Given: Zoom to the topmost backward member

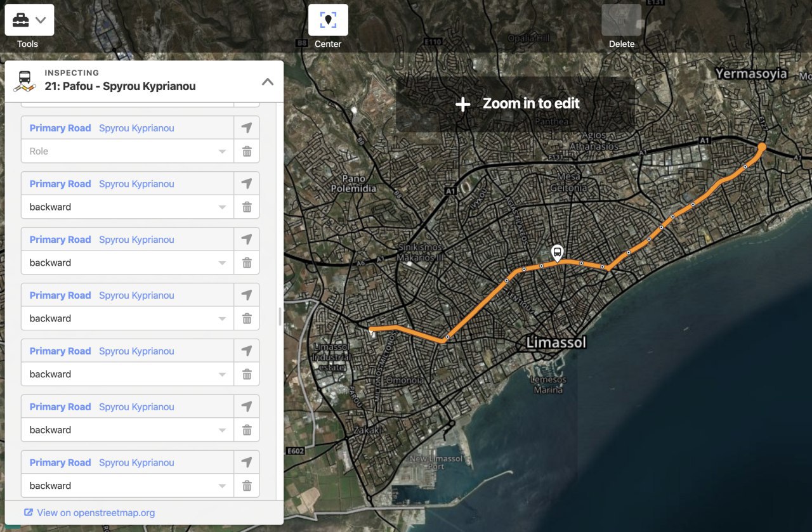Looking at the screenshot, I should click(x=247, y=184).
